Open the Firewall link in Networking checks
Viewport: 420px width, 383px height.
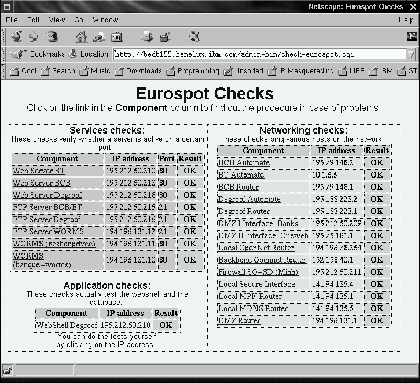[258, 272]
